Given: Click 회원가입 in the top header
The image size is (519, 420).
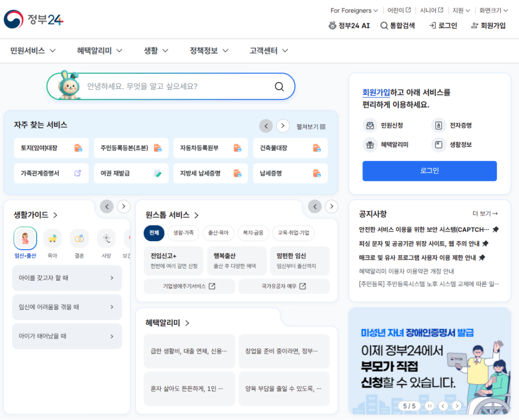Looking at the screenshot, I should tap(488, 25).
